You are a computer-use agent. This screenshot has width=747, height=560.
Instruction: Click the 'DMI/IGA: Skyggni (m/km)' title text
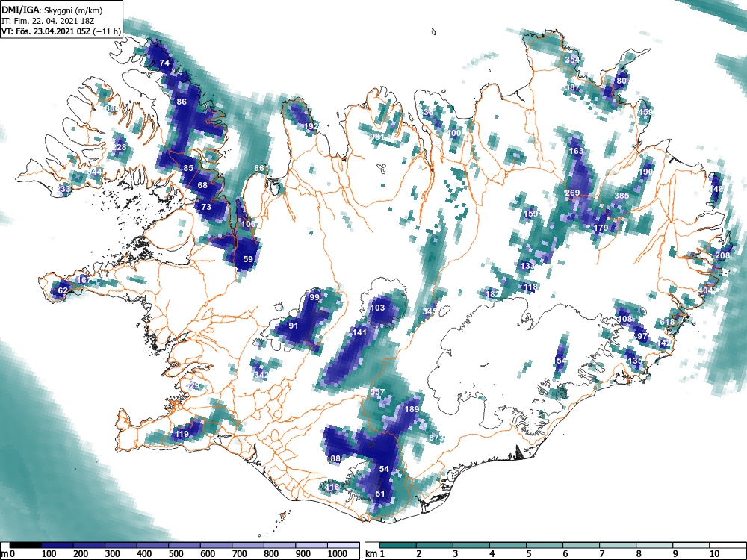pos(52,10)
